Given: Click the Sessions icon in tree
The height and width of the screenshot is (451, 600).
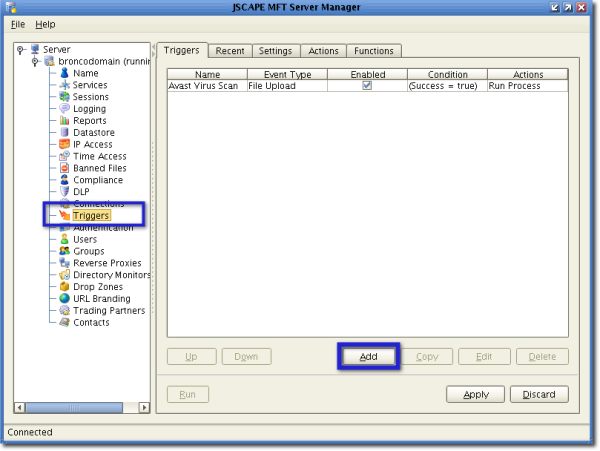Looking at the screenshot, I should (x=64, y=96).
